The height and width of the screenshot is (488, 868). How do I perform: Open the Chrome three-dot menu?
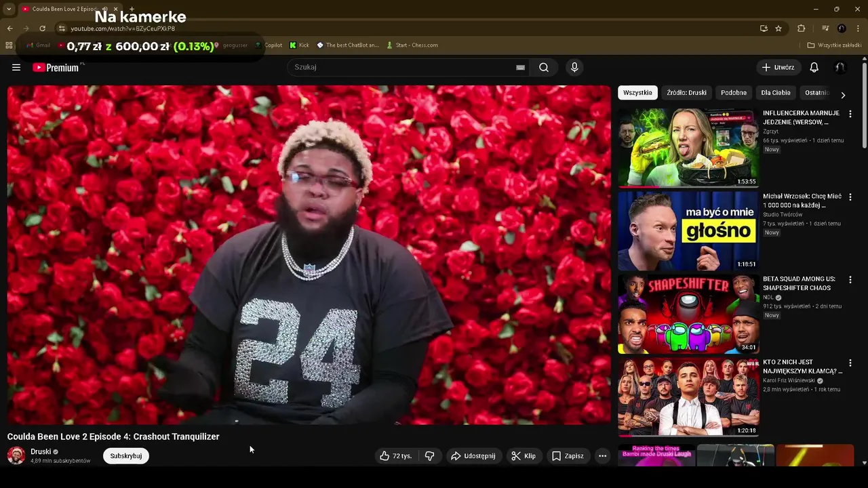coord(858,28)
